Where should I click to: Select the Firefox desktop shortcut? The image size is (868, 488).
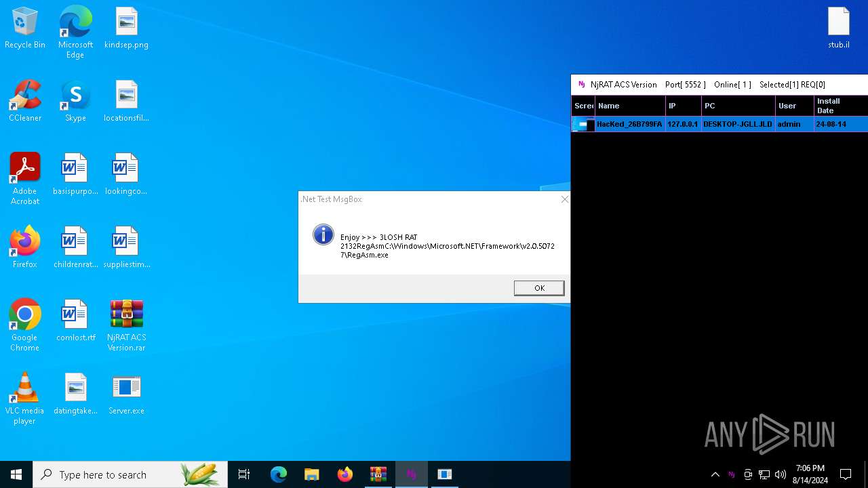(25, 248)
